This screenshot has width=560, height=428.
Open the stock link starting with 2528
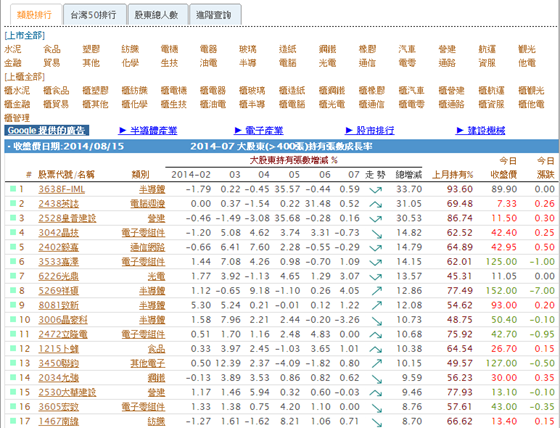pyautogui.click(x=67, y=218)
